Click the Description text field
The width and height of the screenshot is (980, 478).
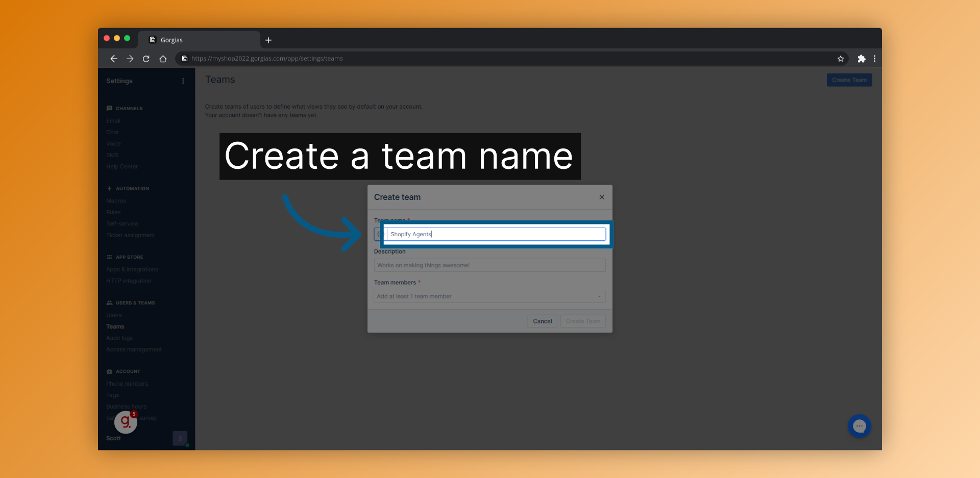coord(490,265)
